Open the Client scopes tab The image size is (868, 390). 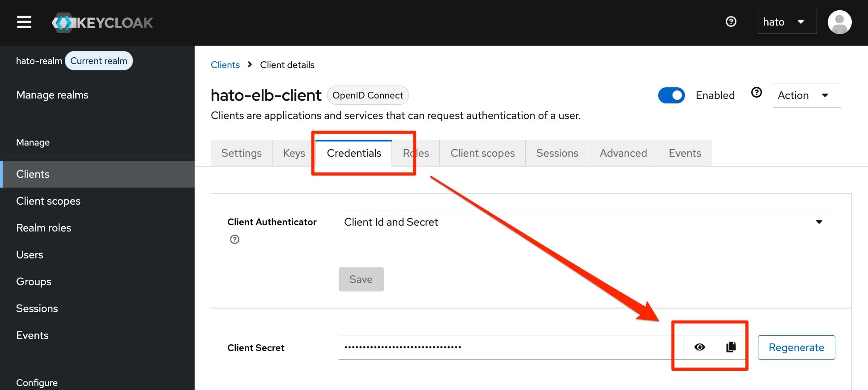tap(482, 153)
